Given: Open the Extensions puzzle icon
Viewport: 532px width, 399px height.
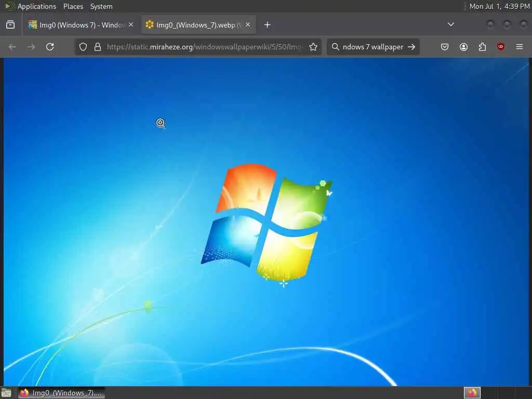Looking at the screenshot, I should [x=483, y=47].
